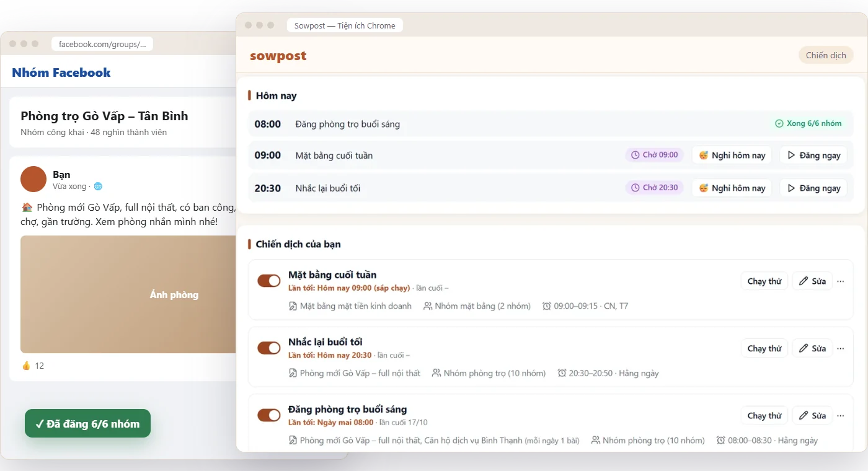Screen dimensions: 868x471
Task: Click the Lần tới: Hôm nay 20:30 text
Action: pos(330,355)
